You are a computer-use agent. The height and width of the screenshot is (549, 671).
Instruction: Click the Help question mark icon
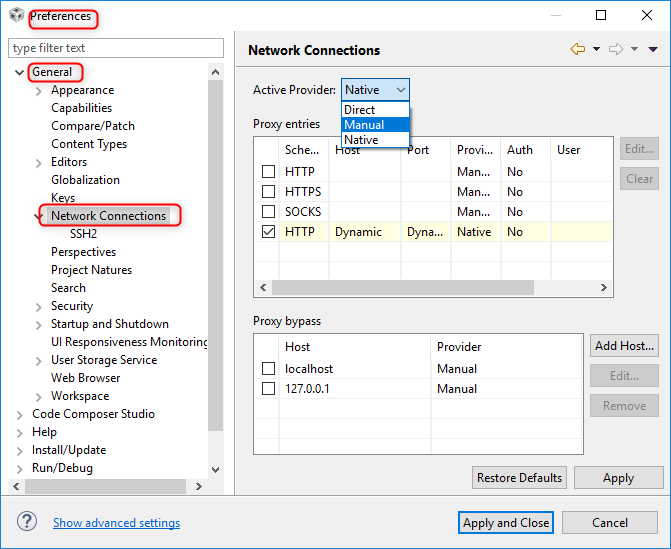pos(27,522)
